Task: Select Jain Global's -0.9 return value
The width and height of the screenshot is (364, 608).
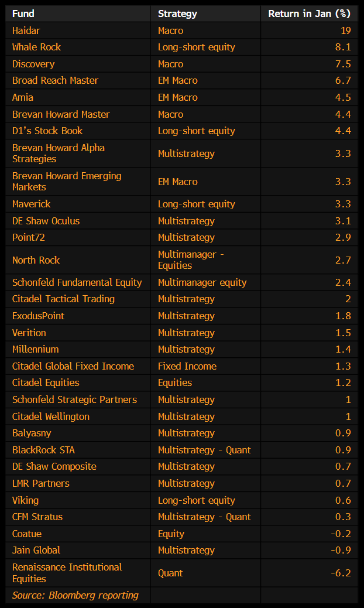Action: click(x=341, y=551)
